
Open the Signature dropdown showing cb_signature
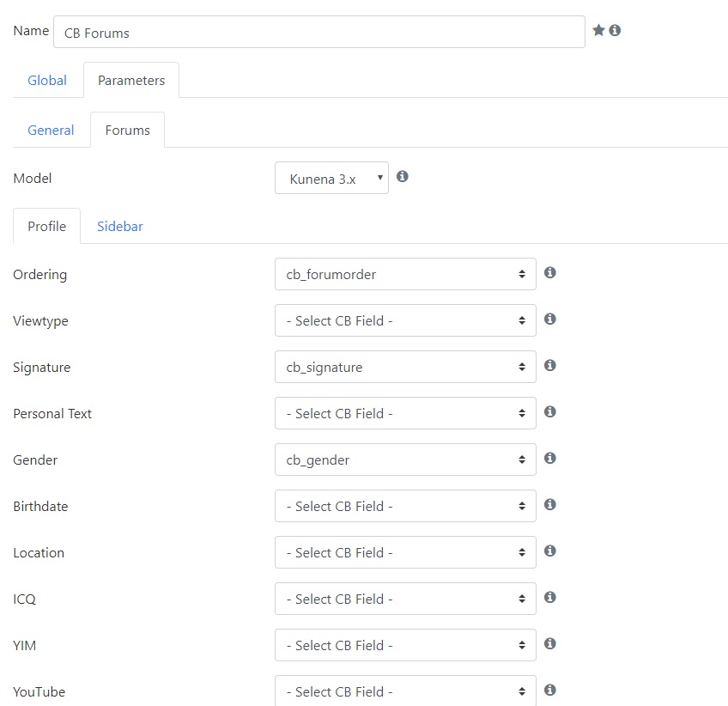coord(405,367)
